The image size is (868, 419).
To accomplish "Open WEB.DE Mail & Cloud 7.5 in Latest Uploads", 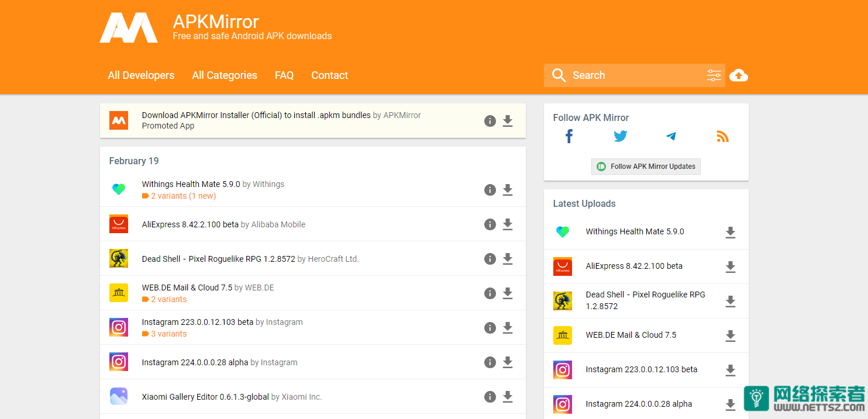I will click(x=631, y=335).
